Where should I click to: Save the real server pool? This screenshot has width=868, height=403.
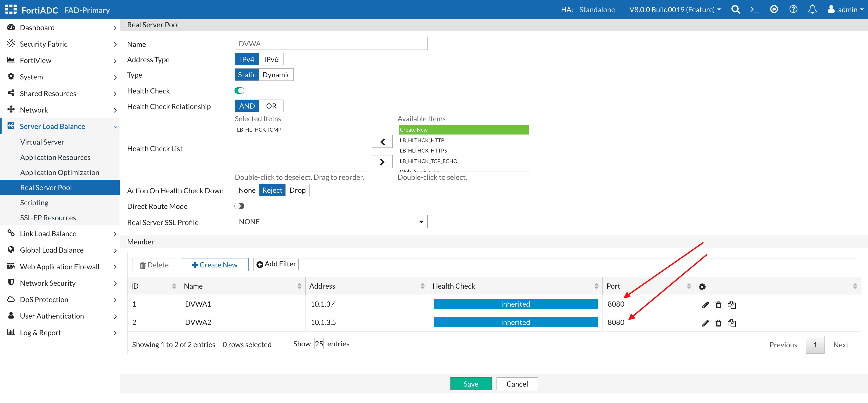471,384
